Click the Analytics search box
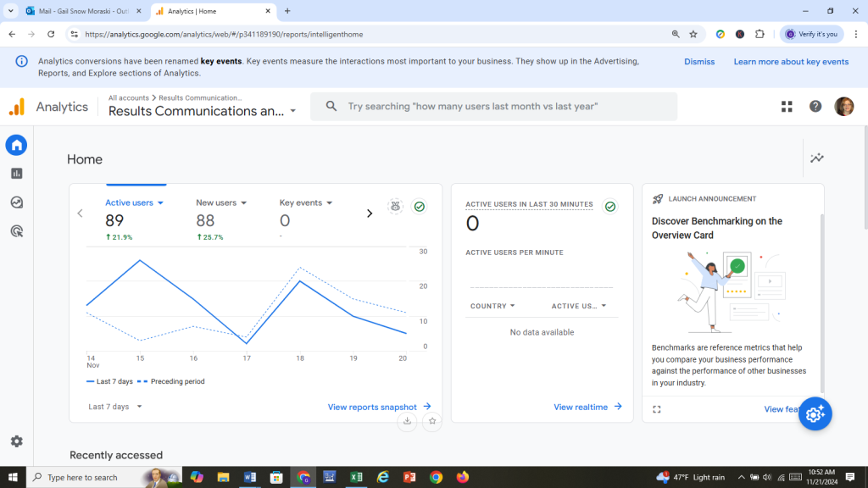The width and height of the screenshot is (868, 488). pos(494,106)
